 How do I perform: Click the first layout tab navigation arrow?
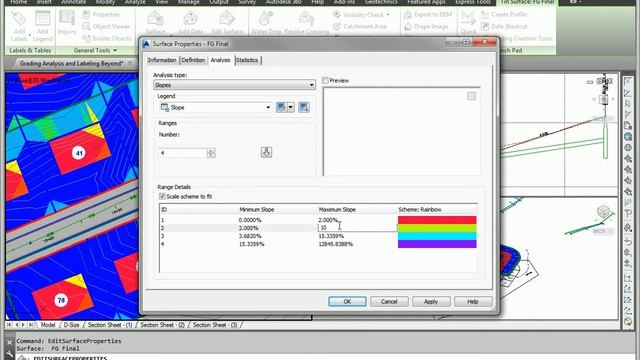point(9,325)
